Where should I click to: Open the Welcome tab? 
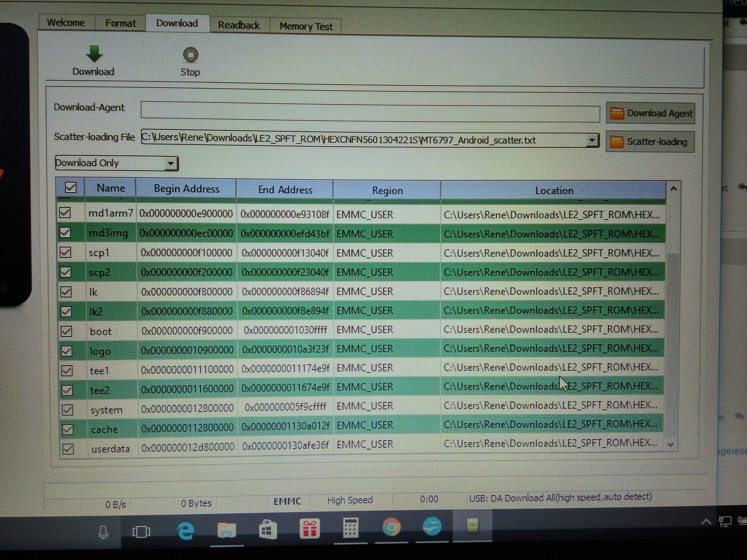pyautogui.click(x=66, y=23)
